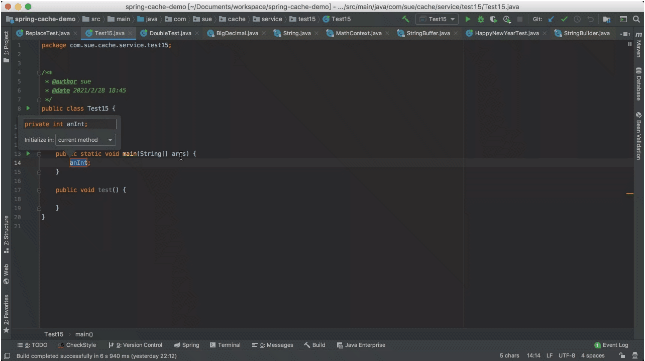Open the String.java tab
Image resolution: width=645 pixels, height=361 pixels.
(297, 33)
